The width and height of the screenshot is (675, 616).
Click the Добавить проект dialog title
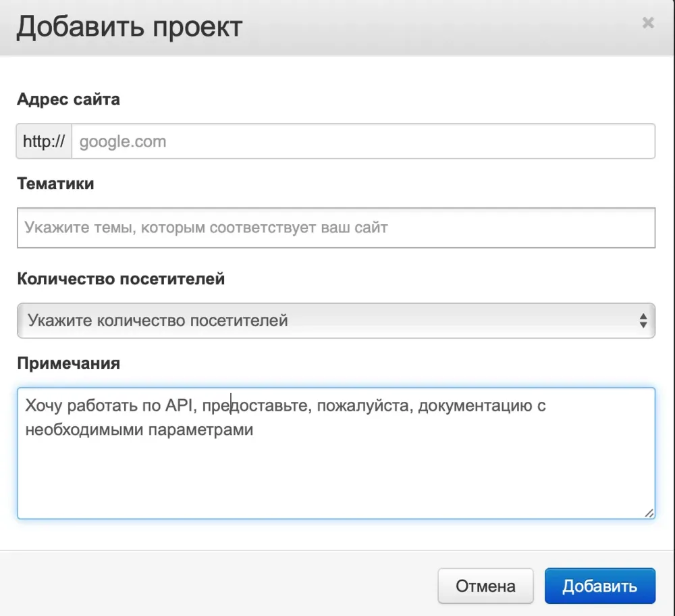pos(130,27)
